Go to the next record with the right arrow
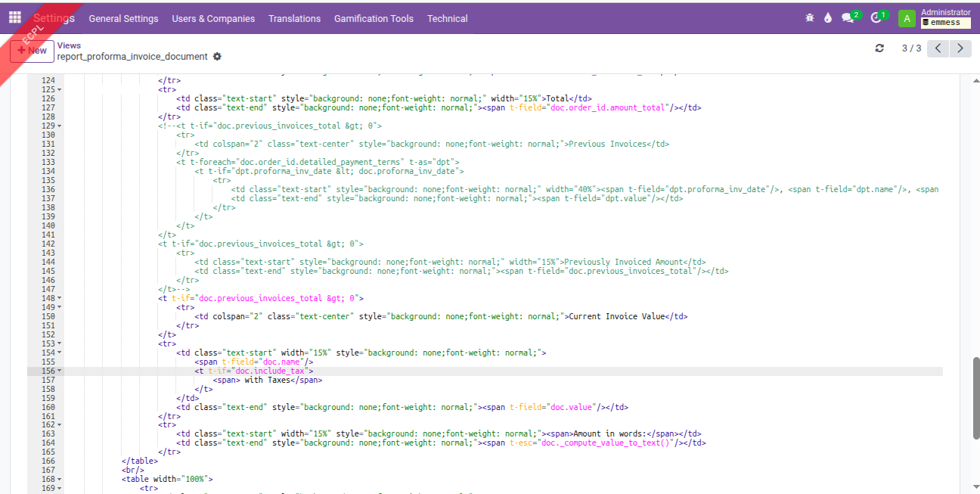Screen dimensions: 980x494 (960, 48)
